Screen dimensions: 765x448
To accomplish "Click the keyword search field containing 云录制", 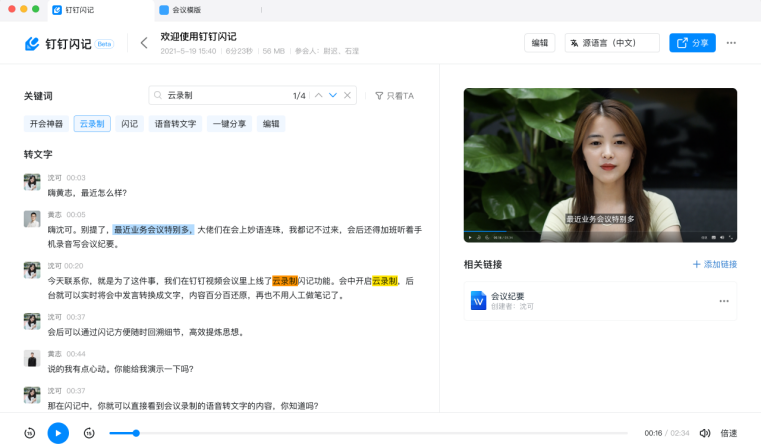I will coord(252,95).
